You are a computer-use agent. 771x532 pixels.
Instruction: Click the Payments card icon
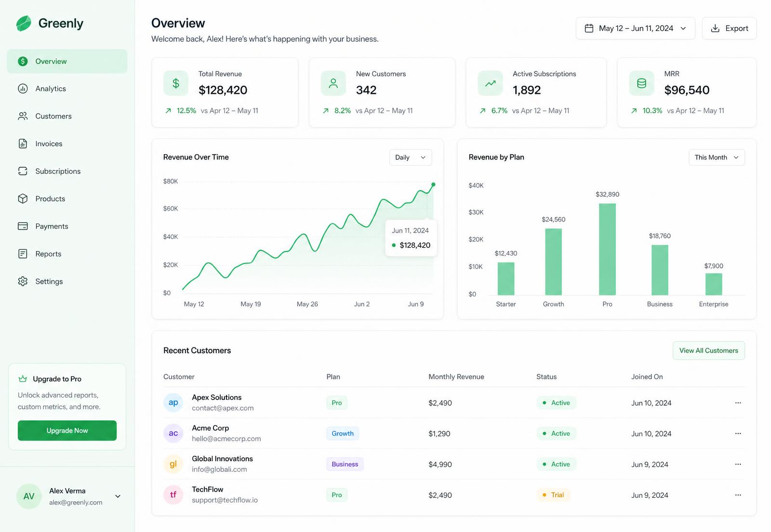coord(23,226)
